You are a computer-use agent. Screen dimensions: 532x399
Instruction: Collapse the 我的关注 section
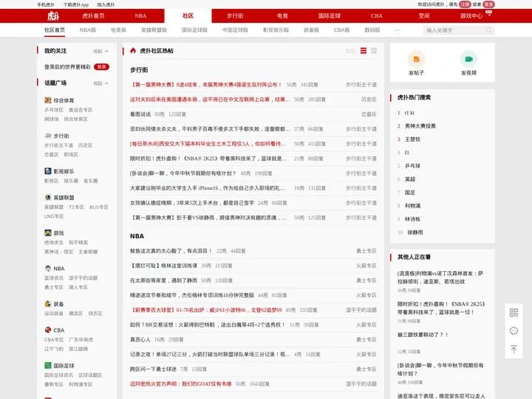(x=101, y=51)
